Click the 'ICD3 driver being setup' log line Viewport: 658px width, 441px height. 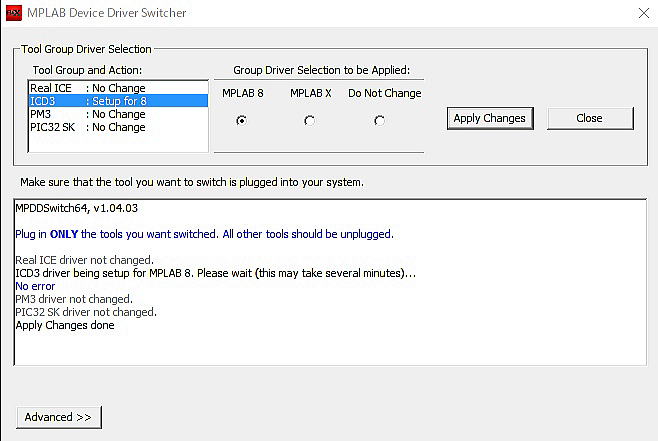215,273
